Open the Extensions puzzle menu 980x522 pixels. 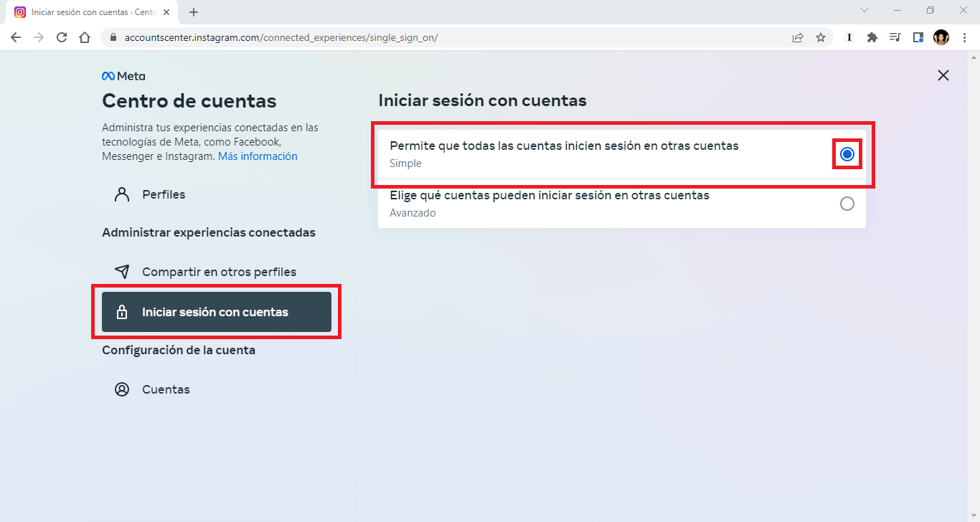[x=872, y=37]
